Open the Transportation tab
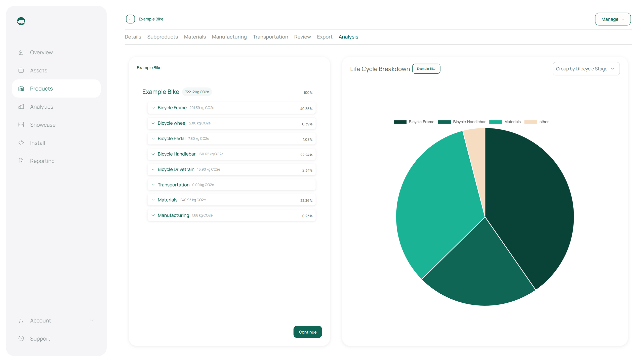644x362 pixels. tap(270, 37)
